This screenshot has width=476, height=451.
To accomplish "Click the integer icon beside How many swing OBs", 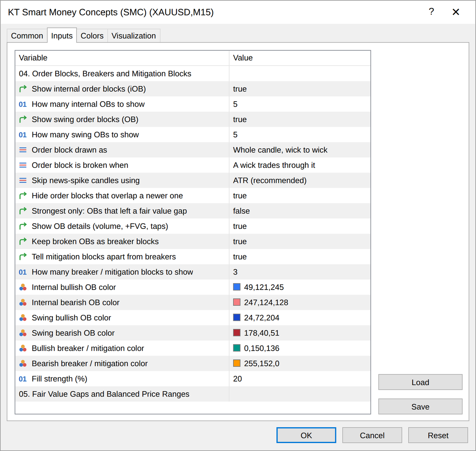I will click(x=23, y=135).
